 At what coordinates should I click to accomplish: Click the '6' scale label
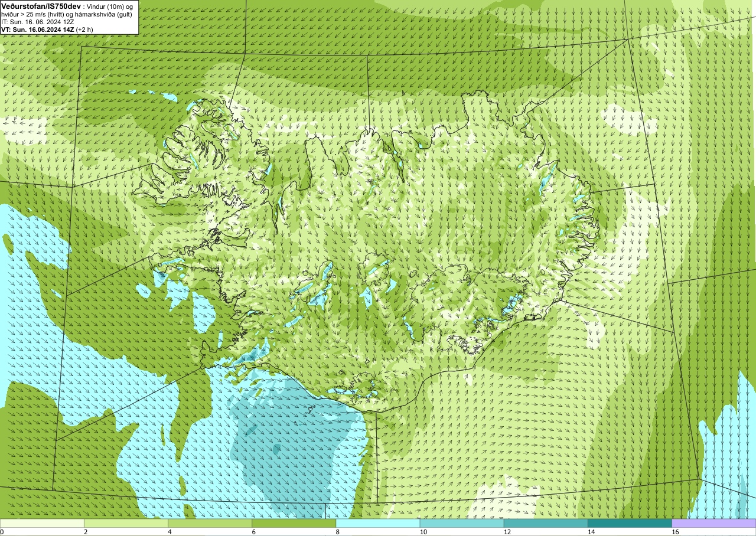tap(253, 532)
